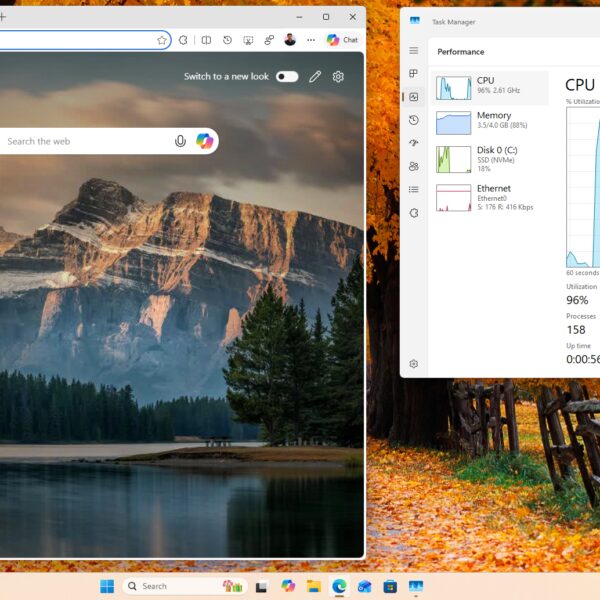Start voice search with microphone icon
This screenshot has height=600, width=600.
tap(180, 141)
